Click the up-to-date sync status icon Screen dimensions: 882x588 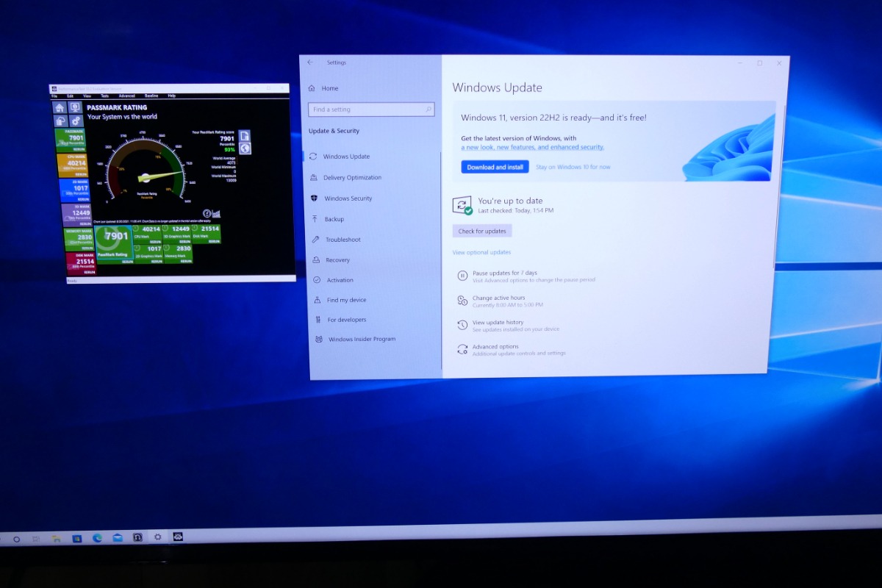[462, 205]
